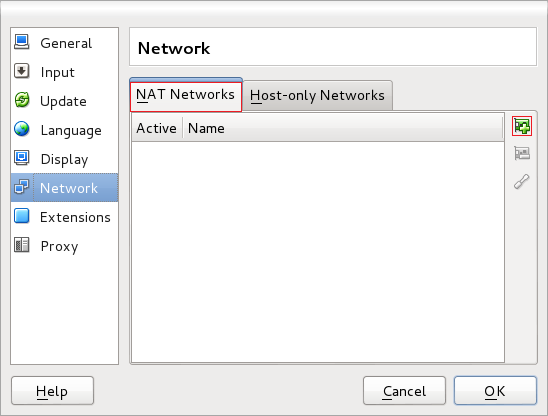Image resolution: width=548 pixels, height=416 pixels.
Task: Open the General settings category
Action: 65,43
